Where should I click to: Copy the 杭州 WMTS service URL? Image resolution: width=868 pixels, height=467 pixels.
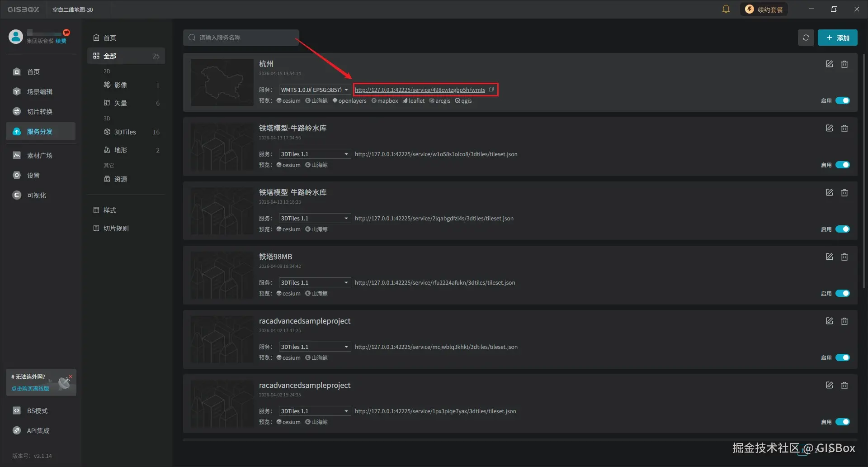click(491, 89)
